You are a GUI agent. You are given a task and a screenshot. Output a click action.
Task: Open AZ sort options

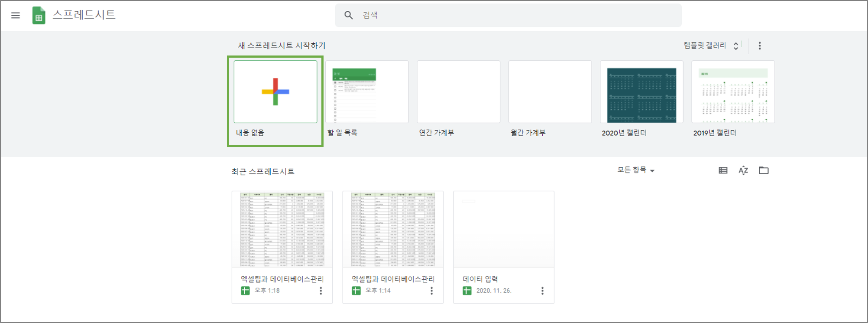click(x=743, y=170)
